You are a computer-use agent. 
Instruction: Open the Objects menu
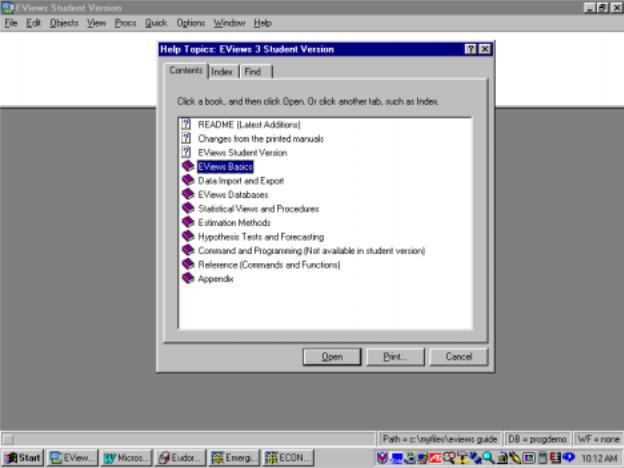64,23
